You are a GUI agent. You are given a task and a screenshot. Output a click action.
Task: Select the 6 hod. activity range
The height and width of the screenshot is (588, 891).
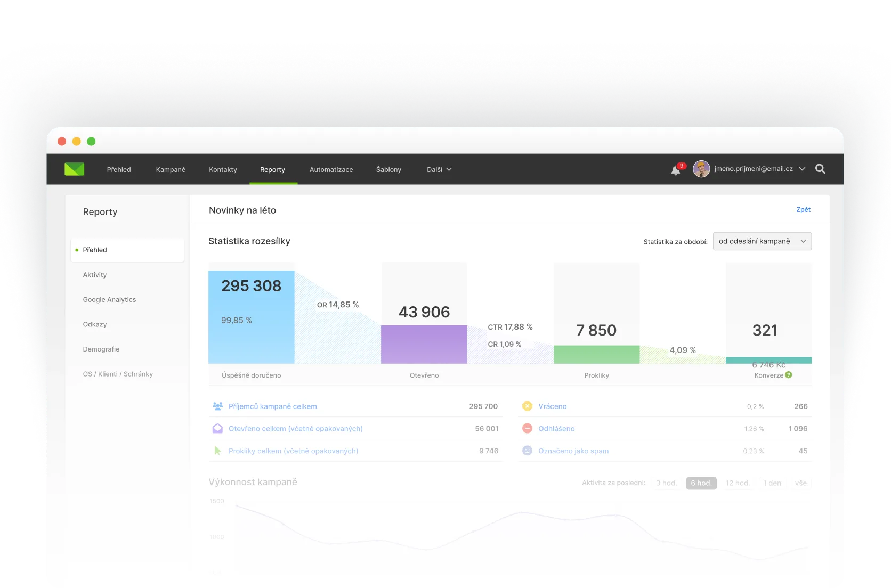[x=701, y=483]
